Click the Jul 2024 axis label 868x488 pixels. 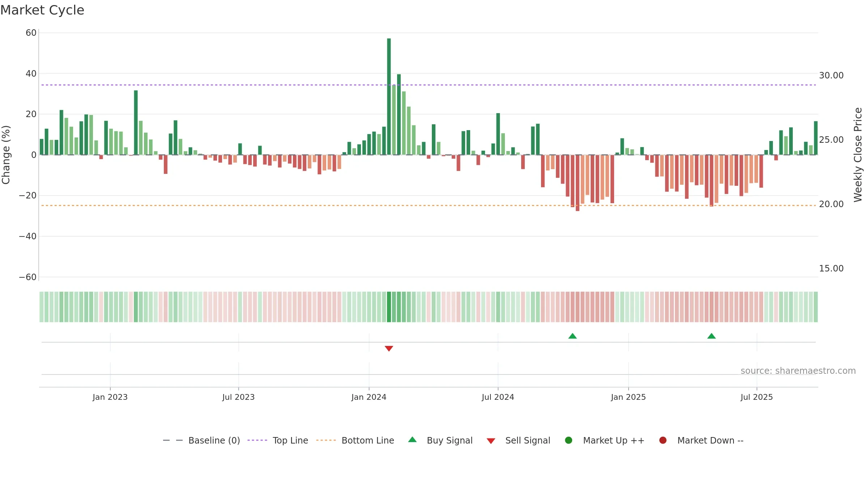pyautogui.click(x=498, y=397)
